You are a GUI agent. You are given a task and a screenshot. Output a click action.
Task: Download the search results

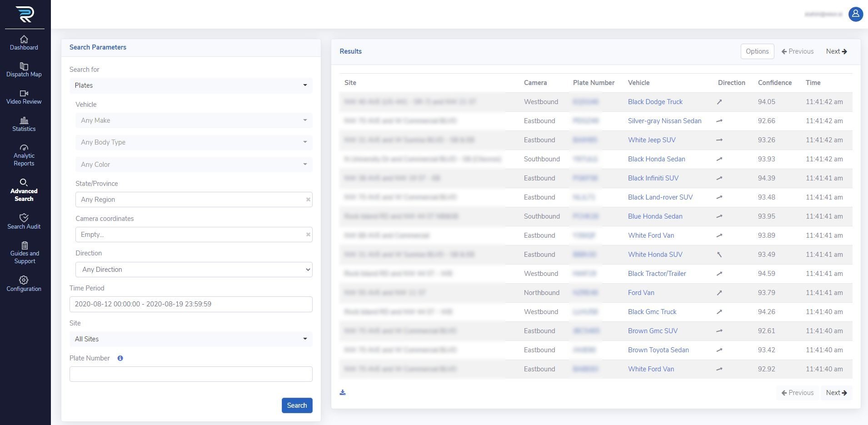pyautogui.click(x=343, y=392)
